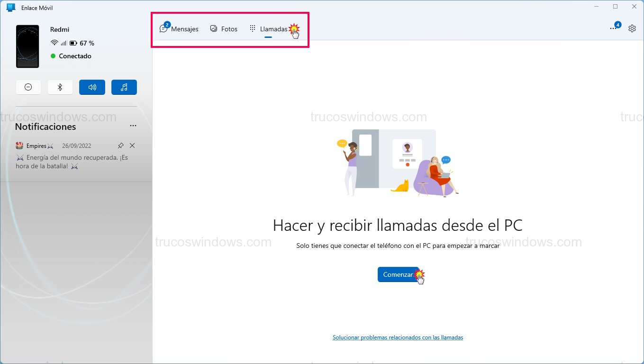Toggle phone sound output to PC
Screen dimensions: 644x364
pyautogui.click(x=92, y=87)
